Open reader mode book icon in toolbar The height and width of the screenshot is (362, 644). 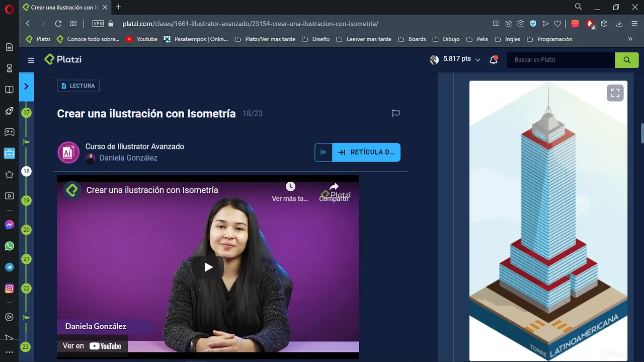pyautogui.click(x=496, y=24)
